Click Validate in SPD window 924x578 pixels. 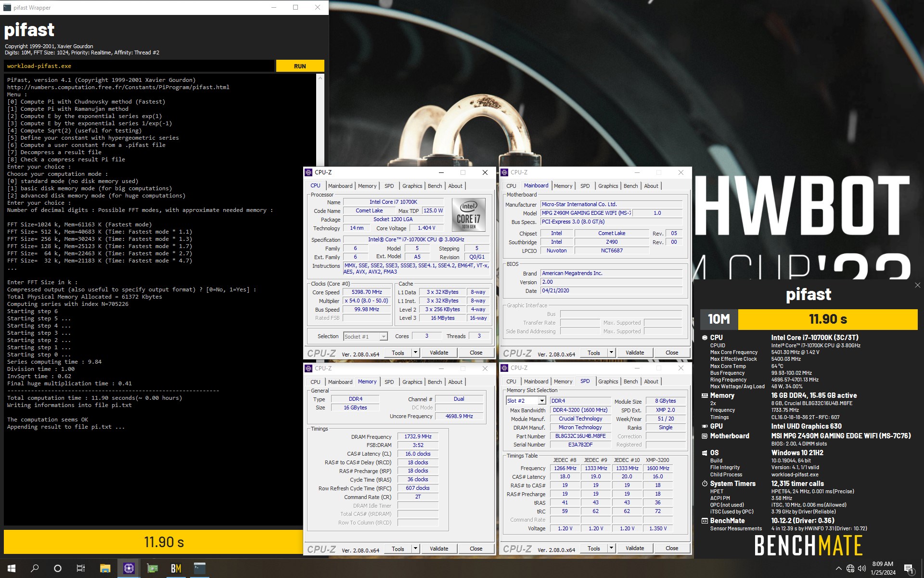(635, 548)
